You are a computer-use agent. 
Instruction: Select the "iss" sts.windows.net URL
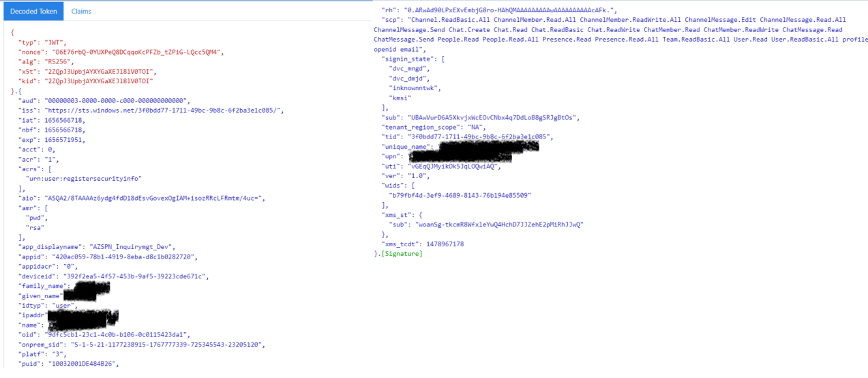(164, 110)
